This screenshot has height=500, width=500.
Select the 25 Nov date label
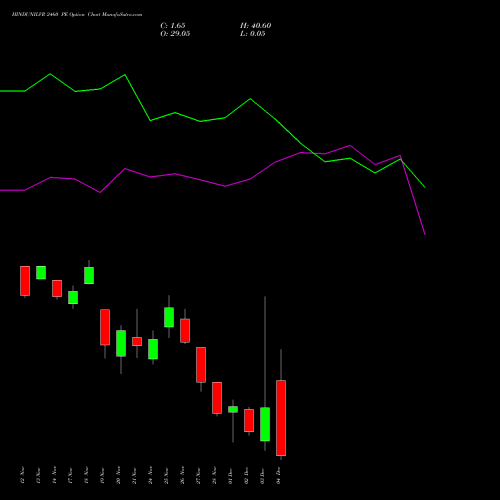point(166,475)
